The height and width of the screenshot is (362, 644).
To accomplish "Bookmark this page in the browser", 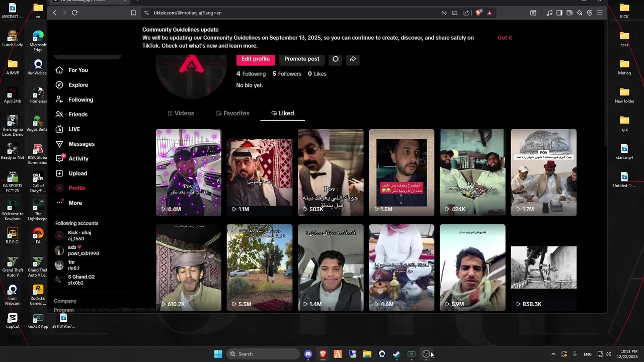I will (133, 13).
